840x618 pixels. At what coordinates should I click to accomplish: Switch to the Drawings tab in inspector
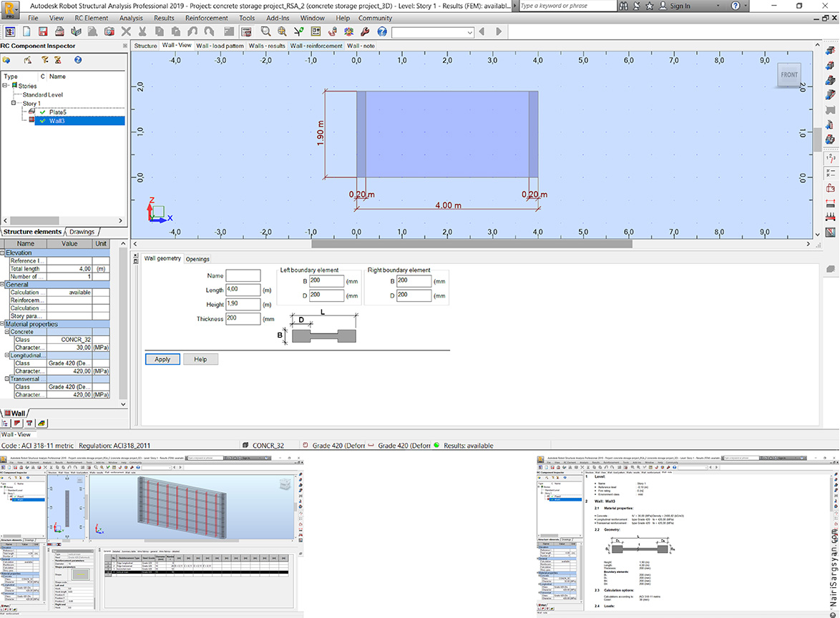click(x=82, y=232)
